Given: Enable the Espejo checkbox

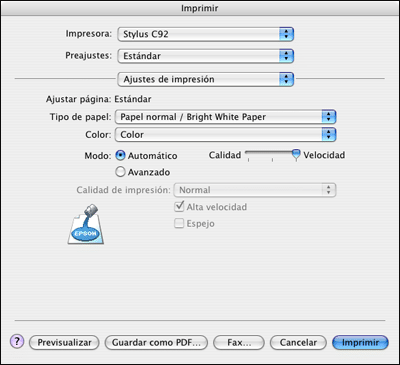Looking at the screenshot, I should (x=179, y=223).
